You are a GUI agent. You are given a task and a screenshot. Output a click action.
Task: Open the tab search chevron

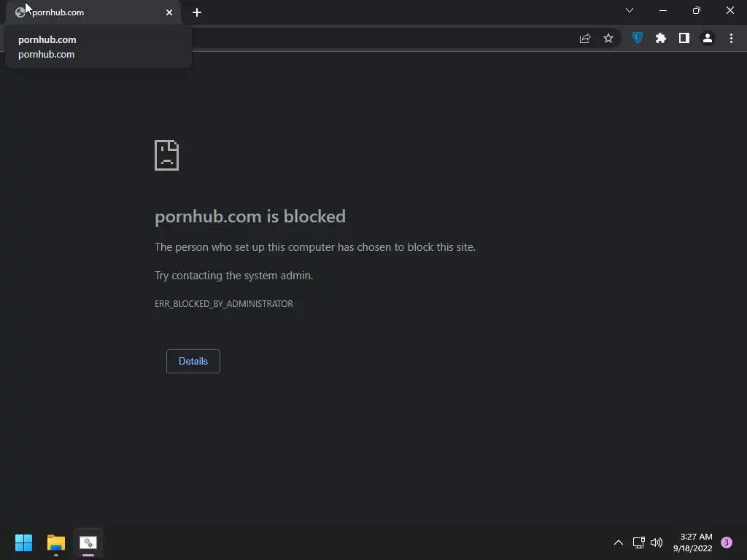630,10
